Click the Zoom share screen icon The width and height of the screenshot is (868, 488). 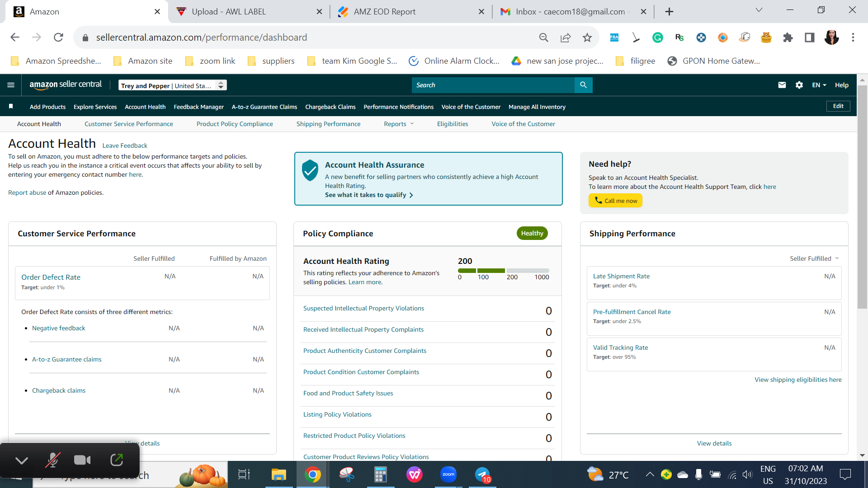click(x=117, y=460)
